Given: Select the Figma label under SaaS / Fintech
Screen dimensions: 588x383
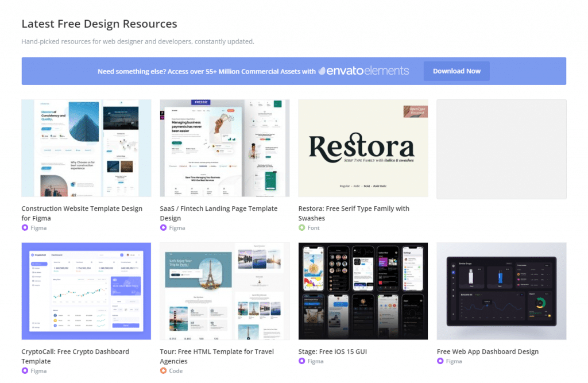Looking at the screenshot, I should click(177, 228).
